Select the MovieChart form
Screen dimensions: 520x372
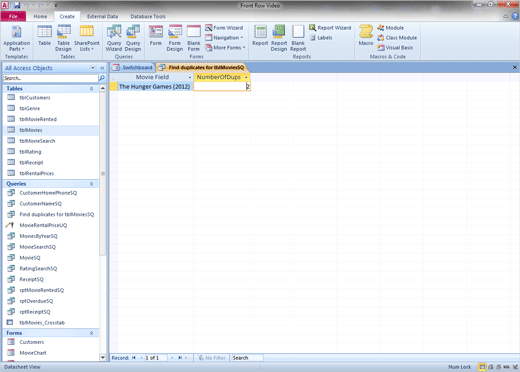pos(51,353)
